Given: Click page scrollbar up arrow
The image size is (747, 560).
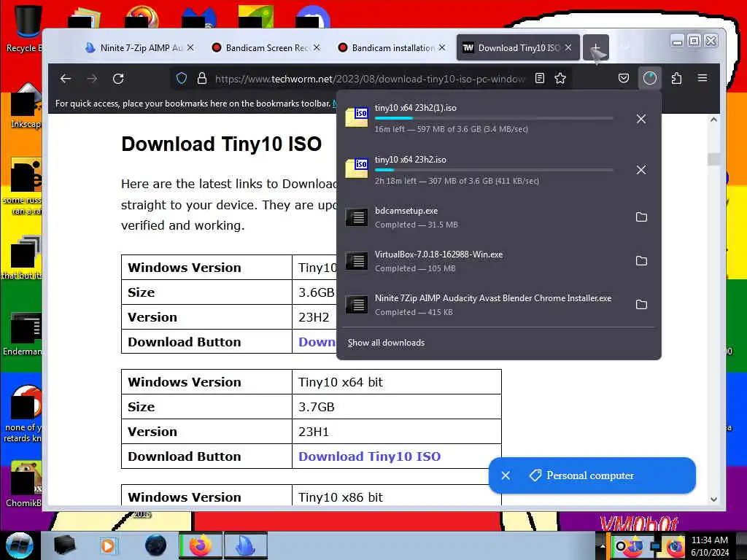Looking at the screenshot, I should click(713, 120).
